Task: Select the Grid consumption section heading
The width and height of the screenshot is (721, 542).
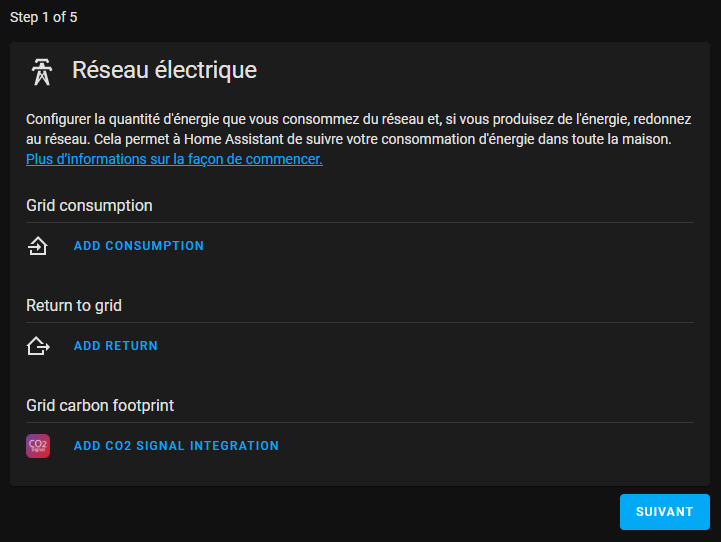Action: point(89,205)
